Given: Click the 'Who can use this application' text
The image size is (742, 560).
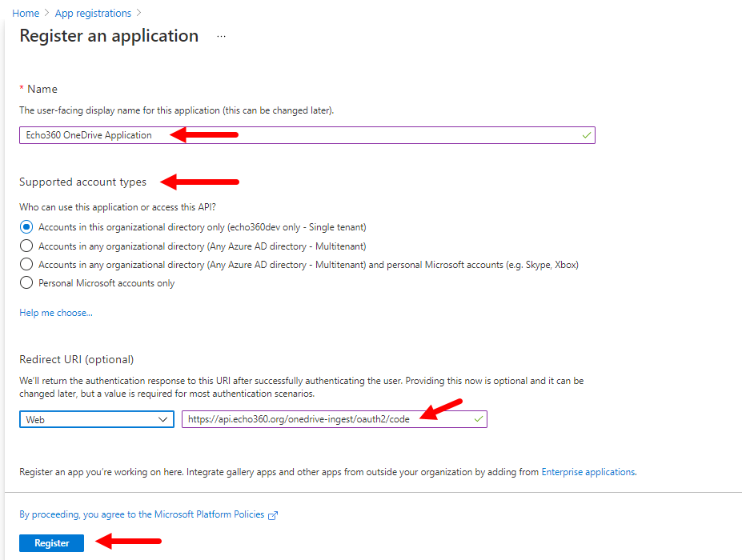Looking at the screenshot, I should 118,207.
